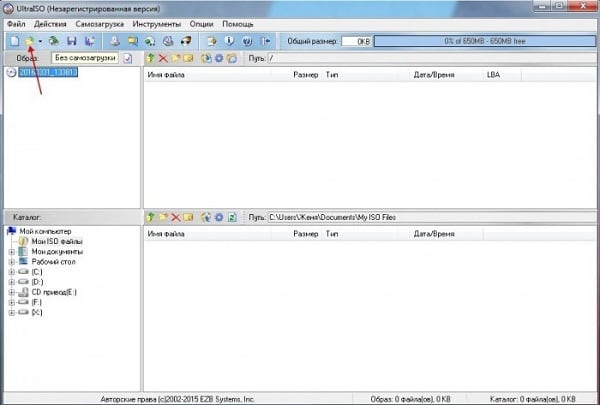Select Мои ISO файлы in the tree

pos(57,242)
